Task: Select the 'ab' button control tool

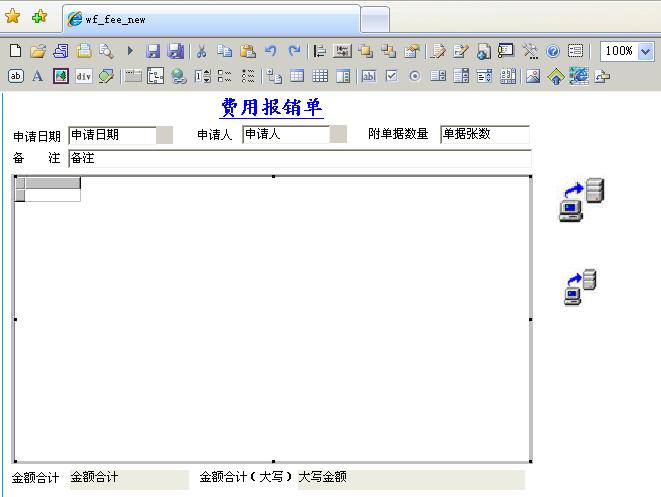Action: [15, 76]
